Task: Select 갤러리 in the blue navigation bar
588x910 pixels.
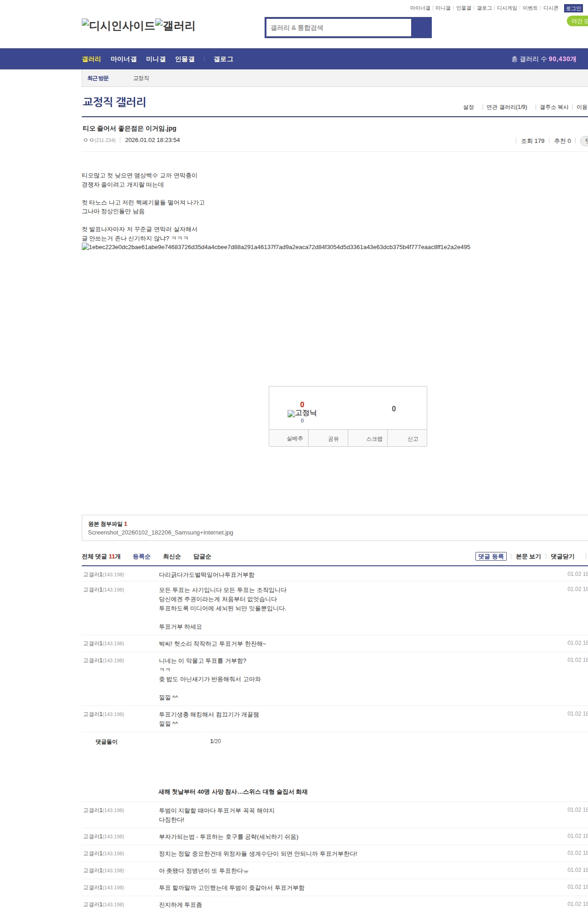Action: 91,59
